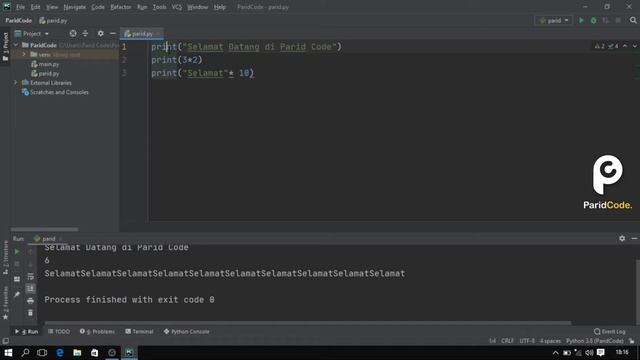Click the top toolbar Stop square icon

tap(618, 20)
